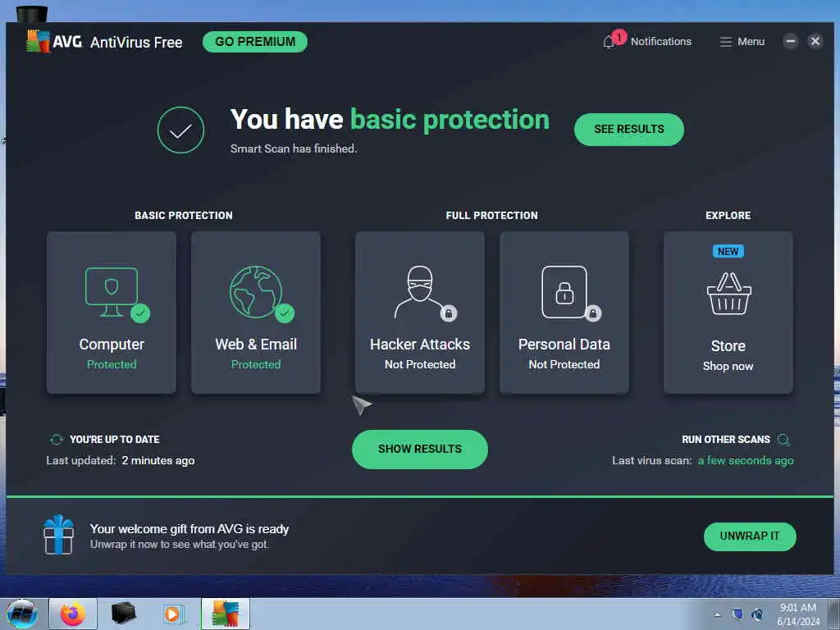The image size is (840, 630).
Task: Click the Personal Data padlock icon
Action: 564,292
